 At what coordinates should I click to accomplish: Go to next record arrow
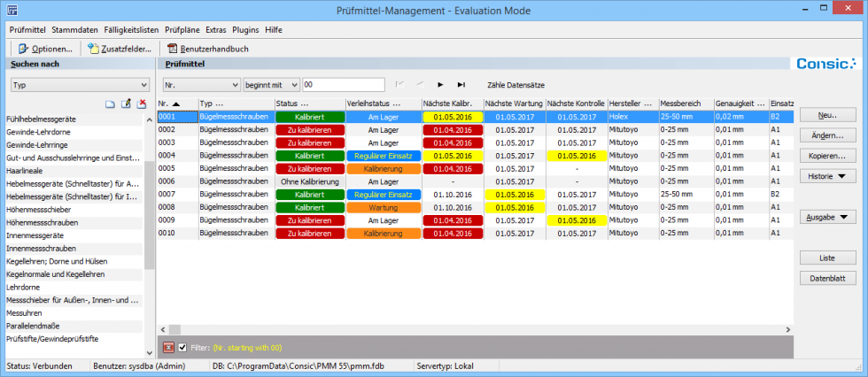(x=440, y=85)
